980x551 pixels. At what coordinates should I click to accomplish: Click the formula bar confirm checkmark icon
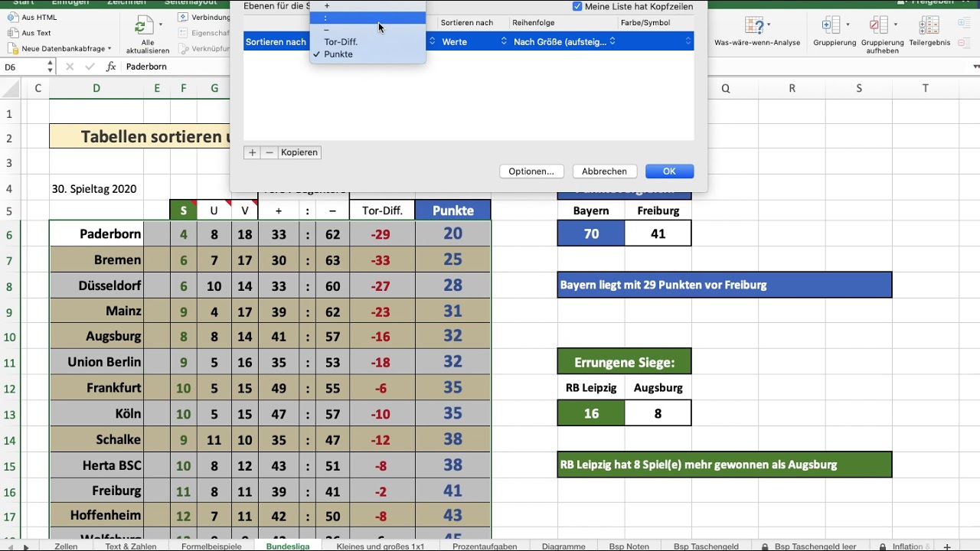click(90, 67)
